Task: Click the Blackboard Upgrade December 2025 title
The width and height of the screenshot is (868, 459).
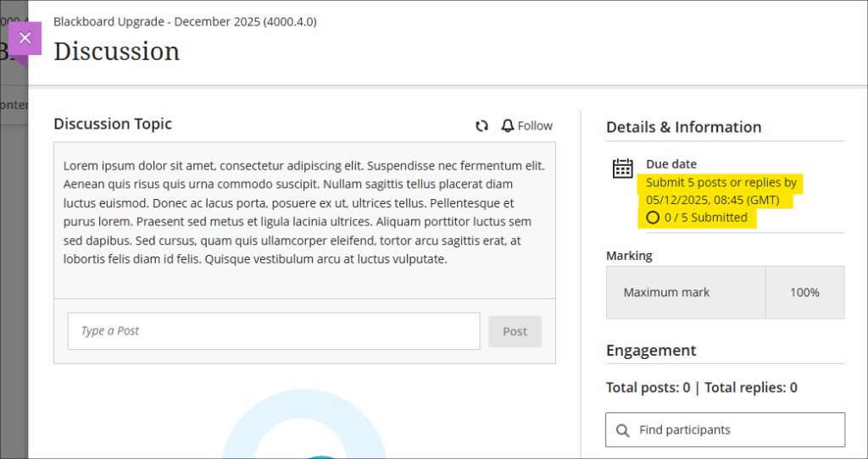Action: pos(185,21)
